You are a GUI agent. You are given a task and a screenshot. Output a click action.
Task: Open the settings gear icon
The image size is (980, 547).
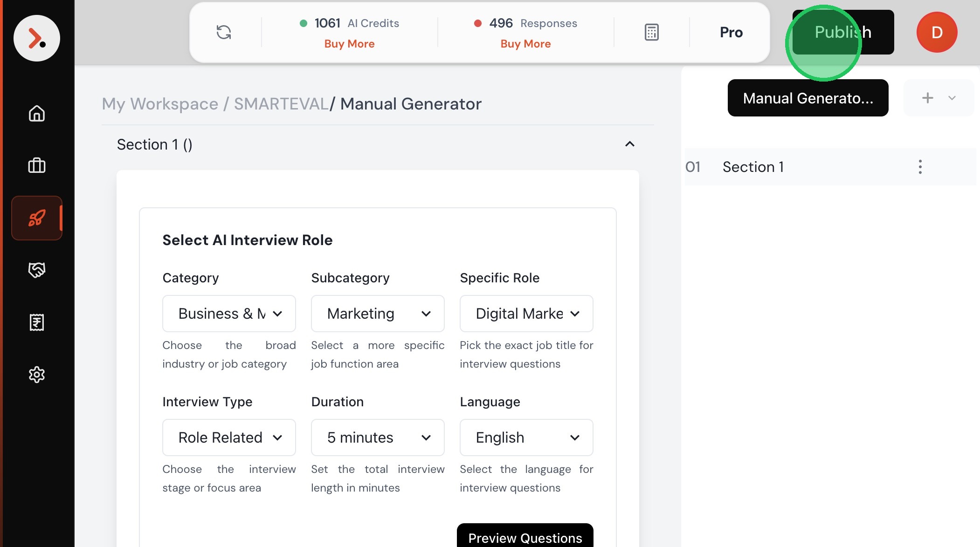tap(37, 374)
